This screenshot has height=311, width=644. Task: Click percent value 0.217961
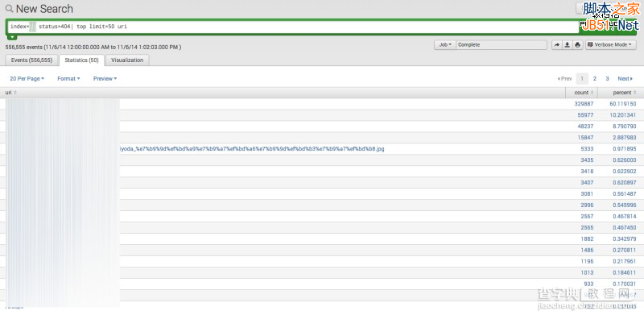[x=625, y=261]
